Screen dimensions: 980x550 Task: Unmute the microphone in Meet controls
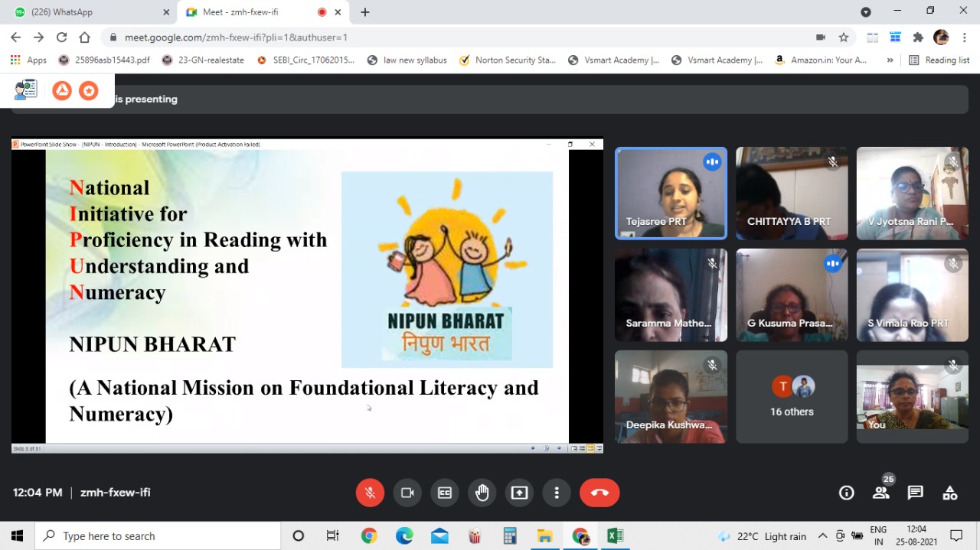point(370,493)
